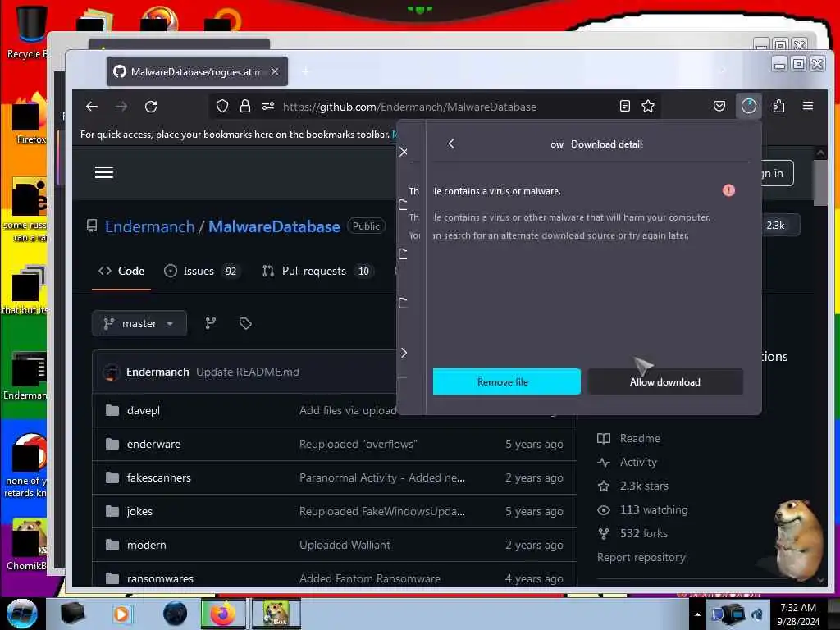Click the volume speaker tray icon
Viewport: 840px width, 630px height.
pos(757,614)
